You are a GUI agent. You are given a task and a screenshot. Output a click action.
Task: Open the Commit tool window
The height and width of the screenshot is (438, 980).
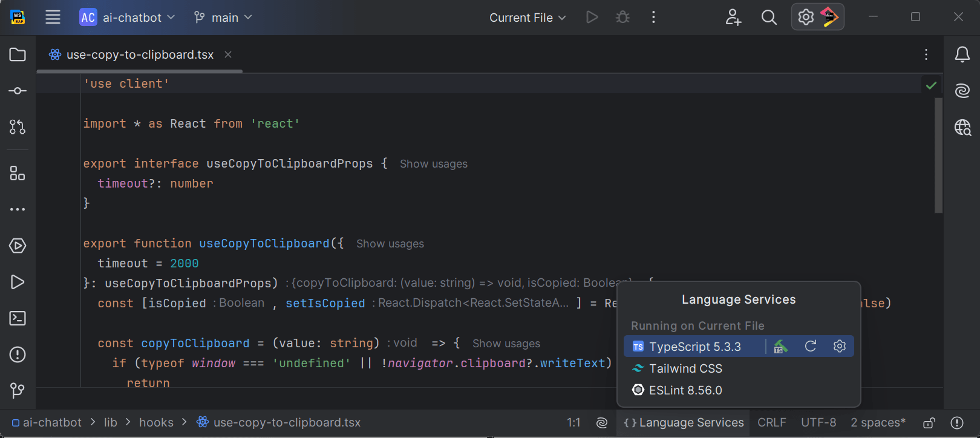click(18, 91)
